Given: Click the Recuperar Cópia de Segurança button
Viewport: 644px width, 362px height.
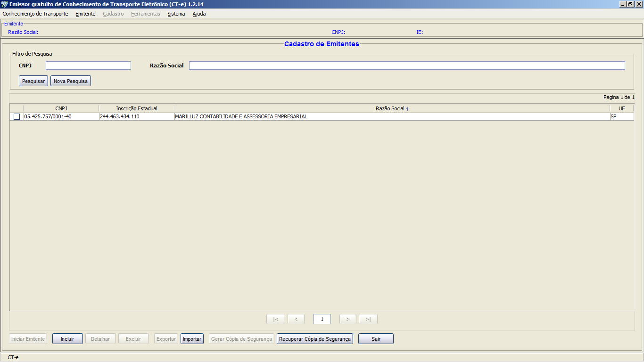Looking at the screenshot, I should [x=315, y=339].
